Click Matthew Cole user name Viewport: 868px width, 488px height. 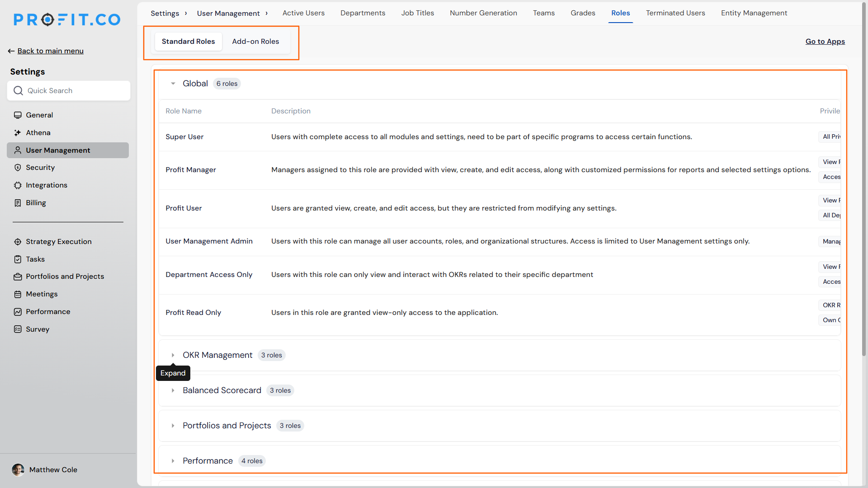(x=53, y=470)
